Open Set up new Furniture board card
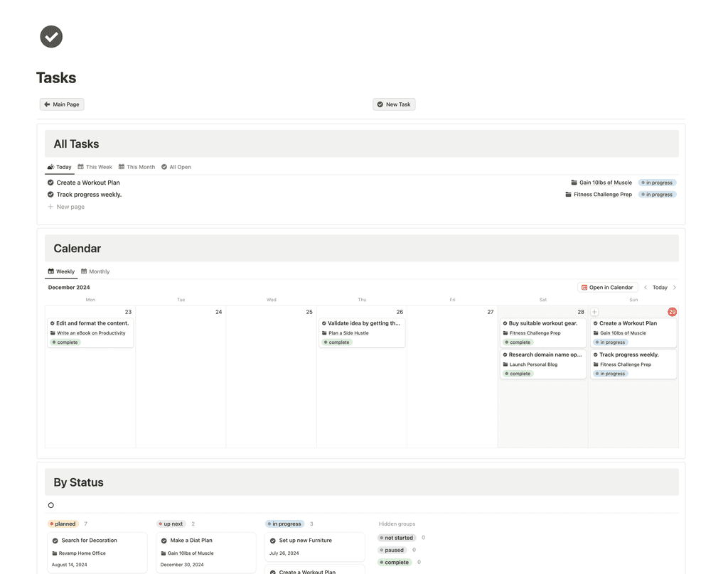Viewport: 728px width, 574px height. [x=315, y=547]
